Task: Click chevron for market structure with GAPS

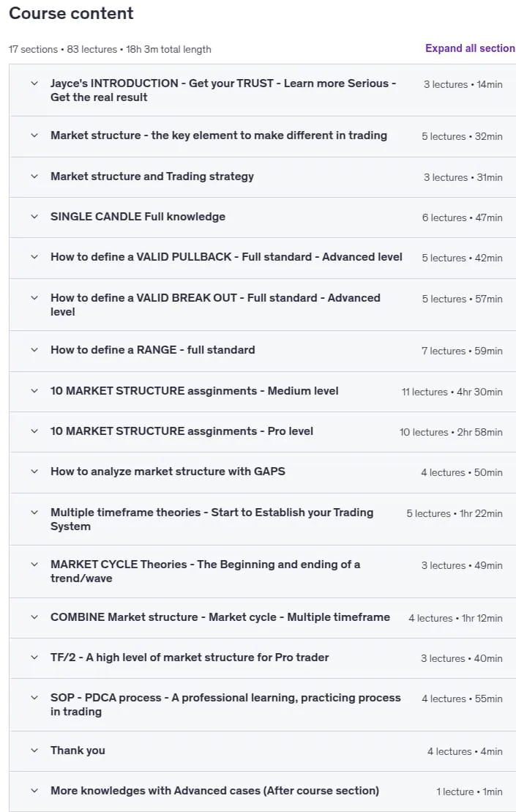Action: (34, 472)
